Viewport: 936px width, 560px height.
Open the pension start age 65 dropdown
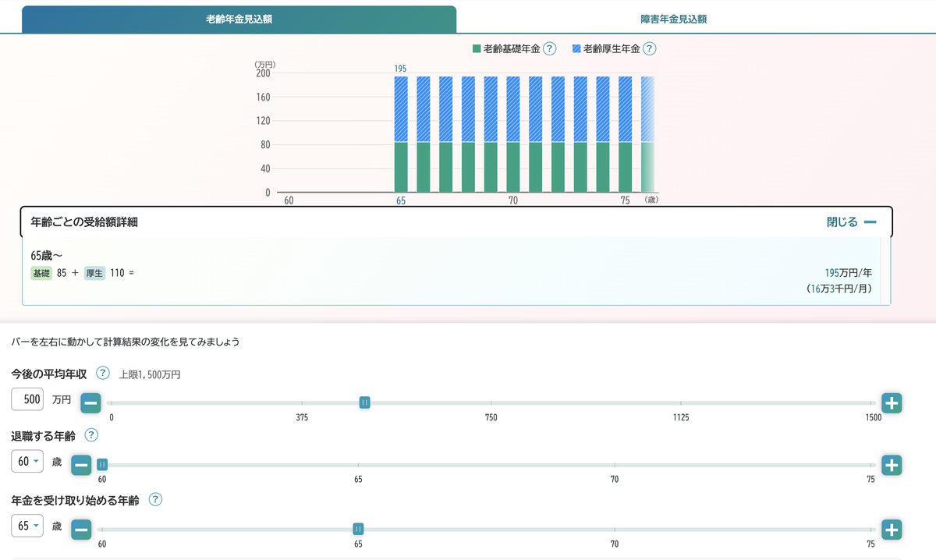28,526
